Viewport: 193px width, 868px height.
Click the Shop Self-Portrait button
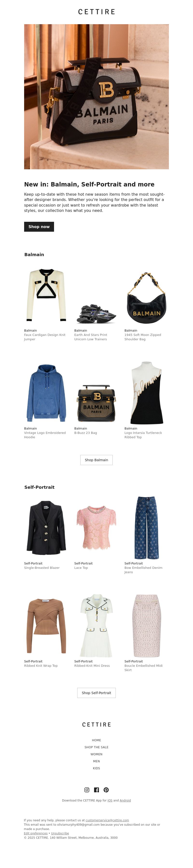click(96, 693)
